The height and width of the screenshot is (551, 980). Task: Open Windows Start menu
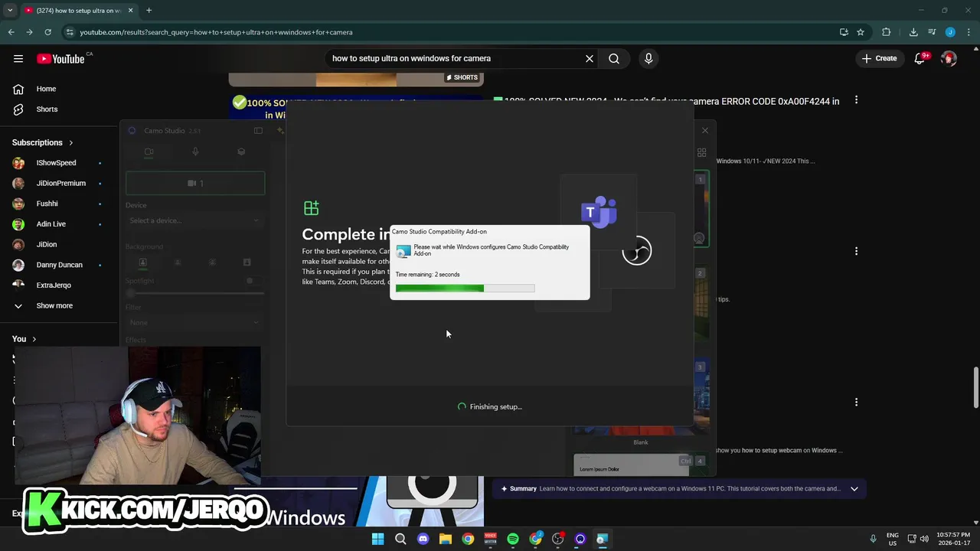[x=377, y=539]
